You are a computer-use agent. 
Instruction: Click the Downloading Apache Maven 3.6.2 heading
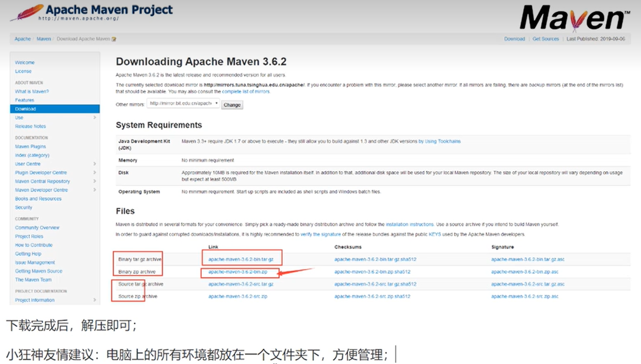201,62
